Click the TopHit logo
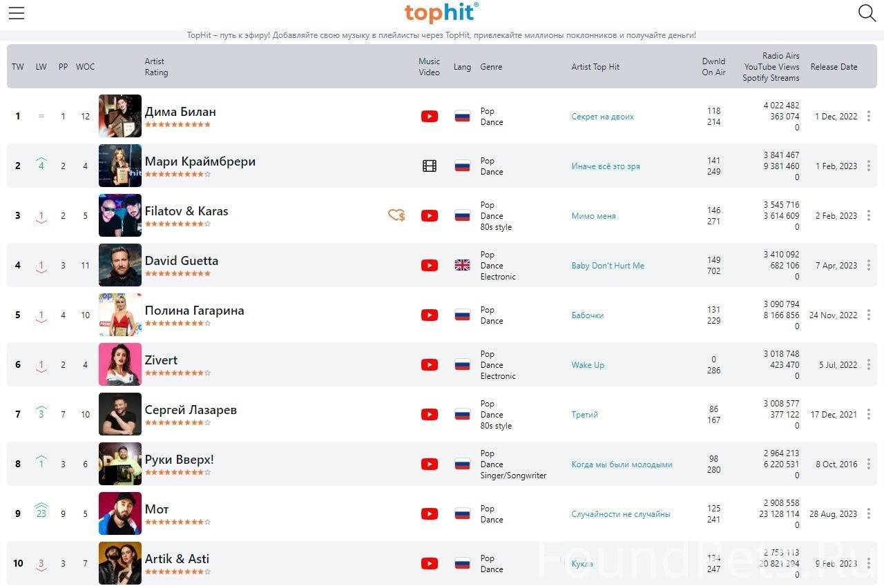 (x=441, y=13)
